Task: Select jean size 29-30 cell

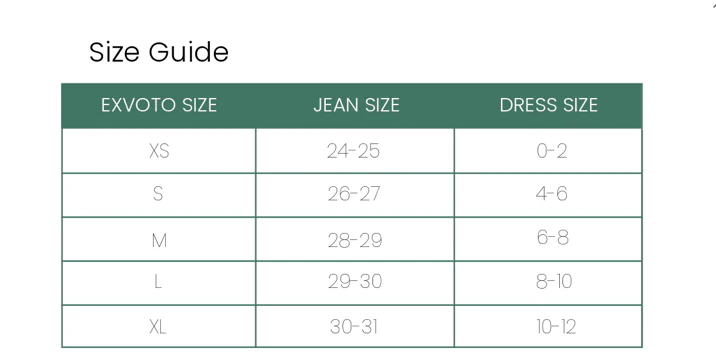Action: [x=355, y=283]
